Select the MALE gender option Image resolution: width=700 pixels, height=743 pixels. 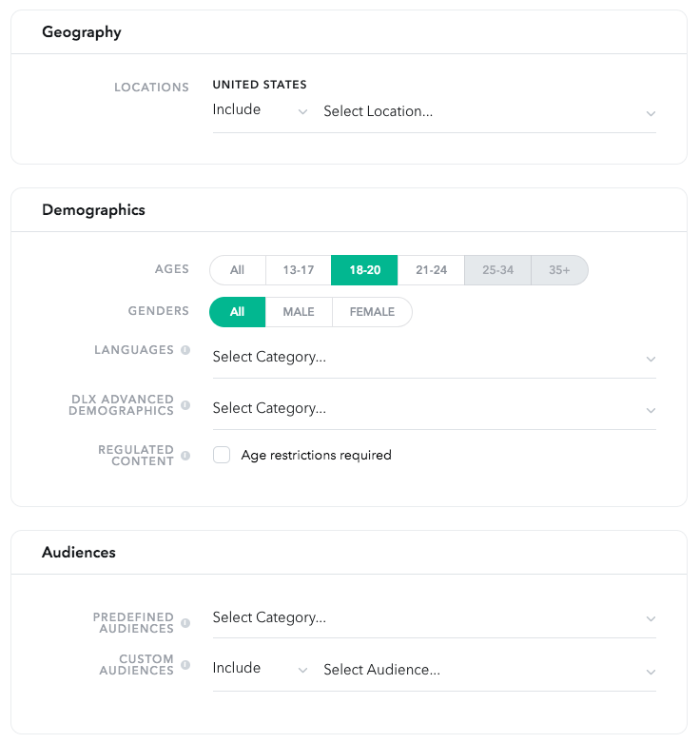tap(299, 312)
